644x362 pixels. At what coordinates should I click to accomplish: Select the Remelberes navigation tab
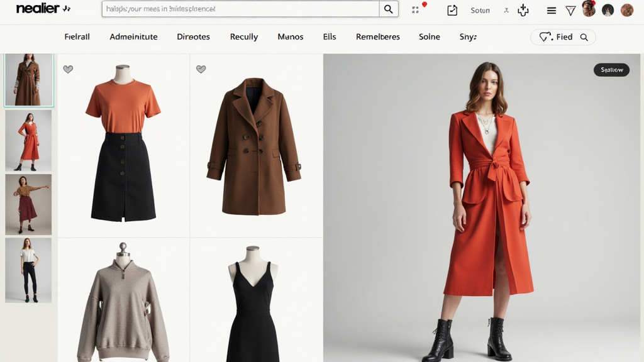[377, 37]
